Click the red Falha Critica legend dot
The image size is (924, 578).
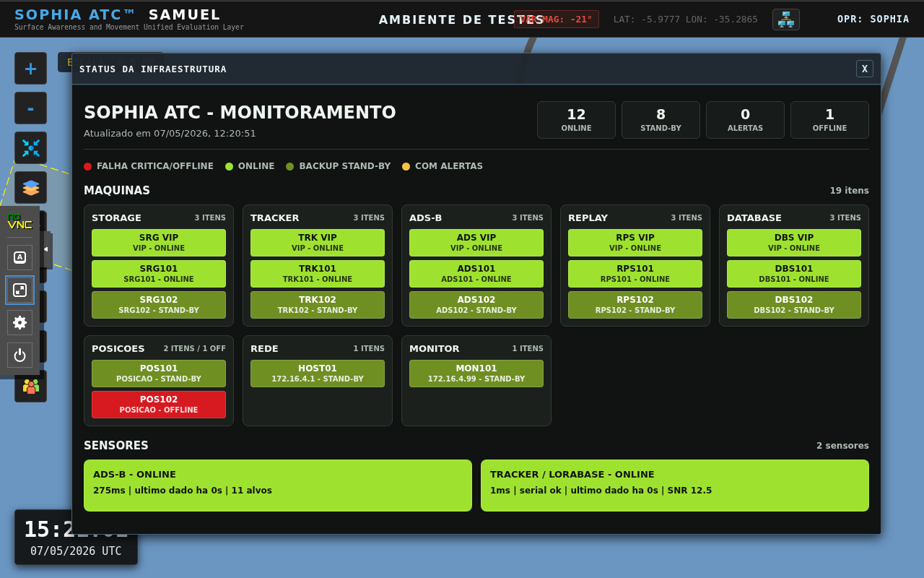point(88,166)
